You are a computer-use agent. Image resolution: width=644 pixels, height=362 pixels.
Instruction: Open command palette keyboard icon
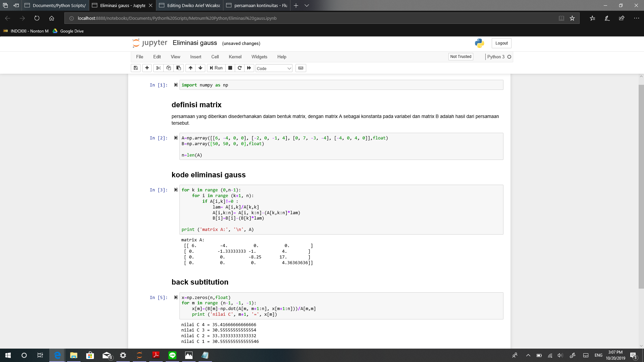coord(301,68)
